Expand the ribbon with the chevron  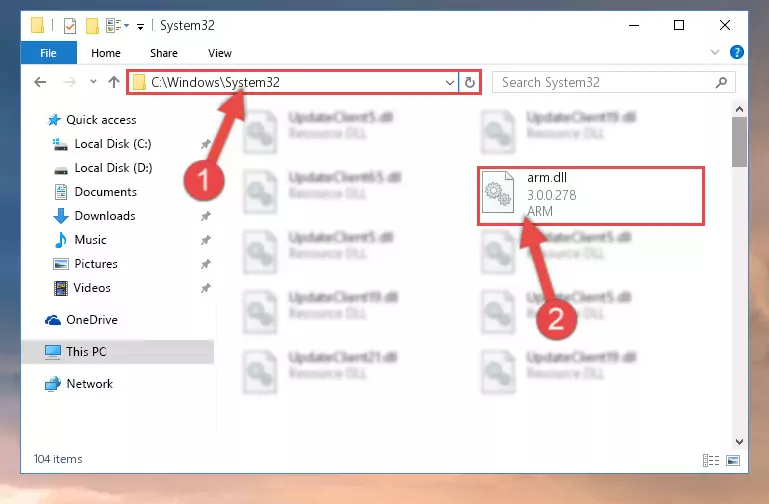point(715,52)
